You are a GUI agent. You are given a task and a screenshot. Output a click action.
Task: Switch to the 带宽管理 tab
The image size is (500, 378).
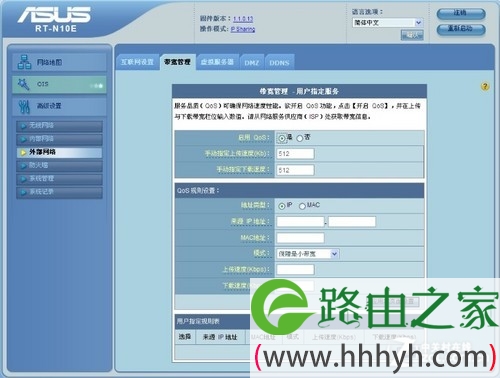pyautogui.click(x=177, y=62)
